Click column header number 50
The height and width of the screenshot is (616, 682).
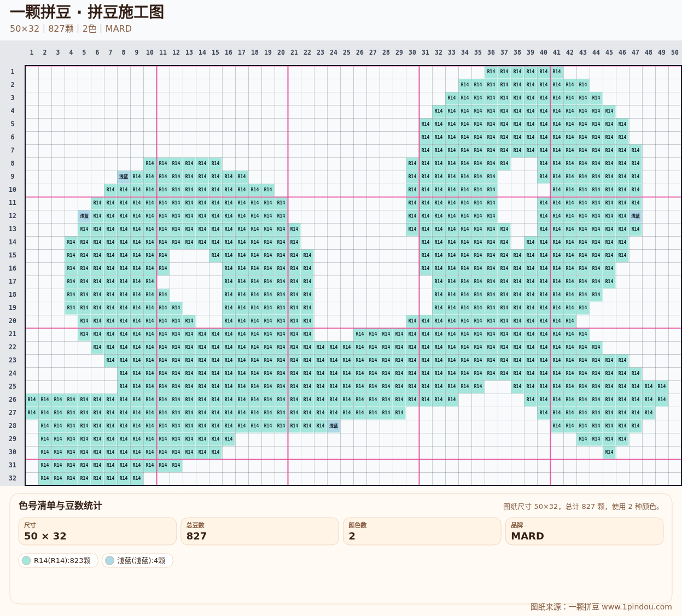[675, 52]
